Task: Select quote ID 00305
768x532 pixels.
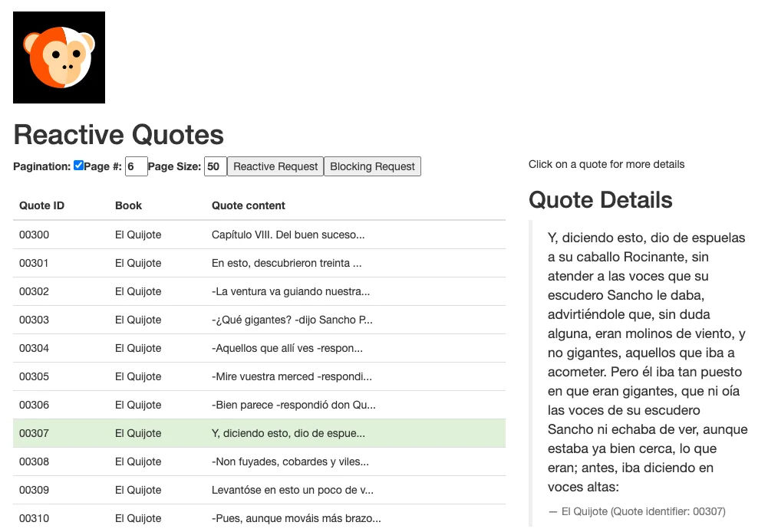Action: pos(34,377)
